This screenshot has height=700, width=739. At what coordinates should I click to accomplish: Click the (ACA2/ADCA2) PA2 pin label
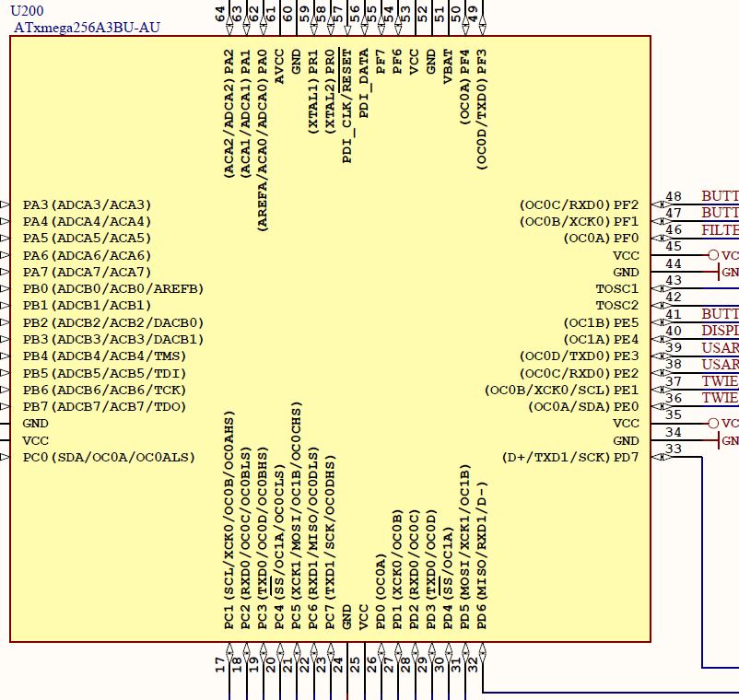[x=229, y=113]
